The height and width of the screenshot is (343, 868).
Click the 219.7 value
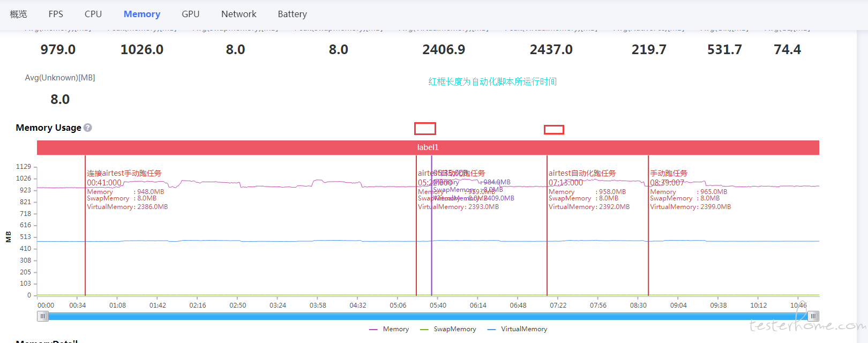(649, 50)
